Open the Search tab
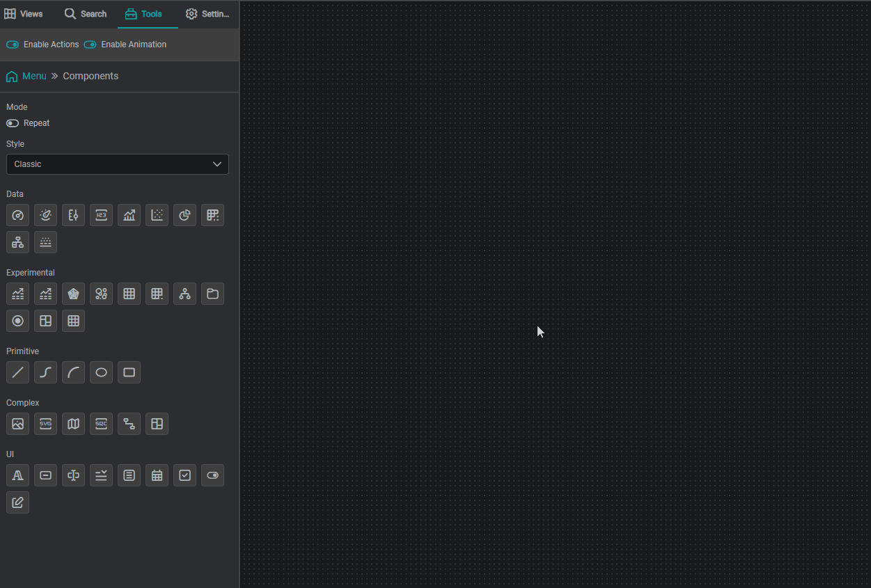Viewport: 871px width, 588px height. coord(86,14)
